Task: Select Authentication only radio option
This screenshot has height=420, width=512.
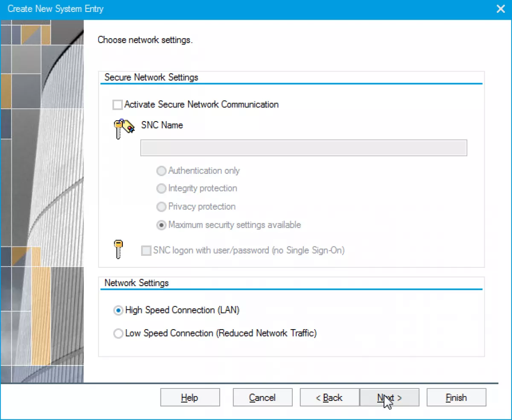Action: [x=161, y=171]
